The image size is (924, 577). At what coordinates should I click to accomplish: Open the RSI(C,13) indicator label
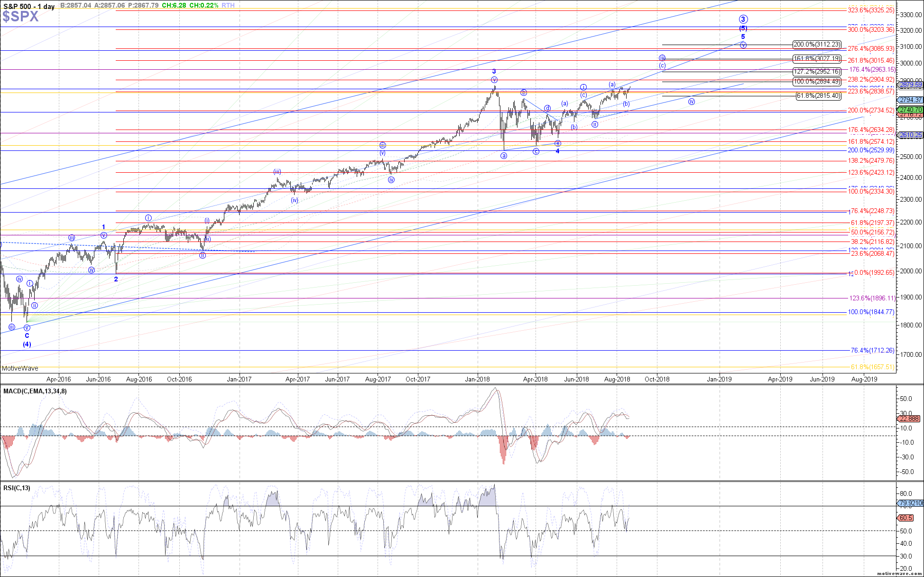pyautogui.click(x=17, y=488)
